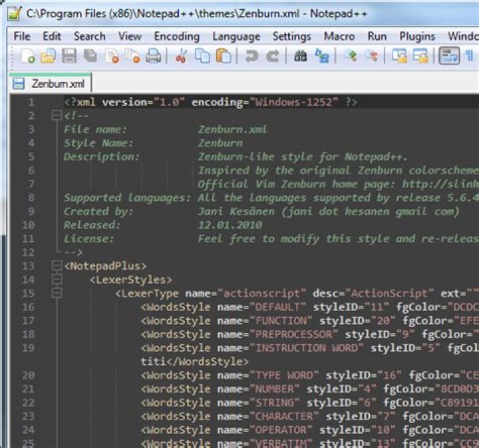This screenshot has width=479, height=448.
Task: Click the Zoom In icon
Action: pos(350,56)
